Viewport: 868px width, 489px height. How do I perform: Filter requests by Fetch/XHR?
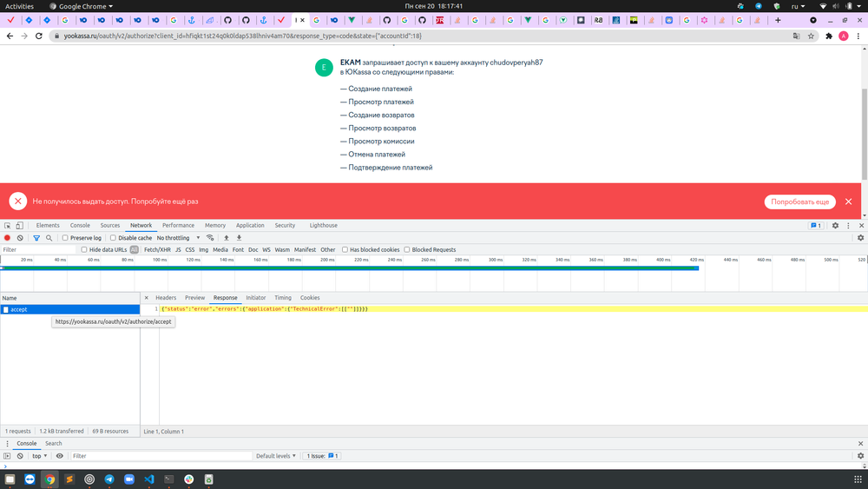pyautogui.click(x=157, y=250)
